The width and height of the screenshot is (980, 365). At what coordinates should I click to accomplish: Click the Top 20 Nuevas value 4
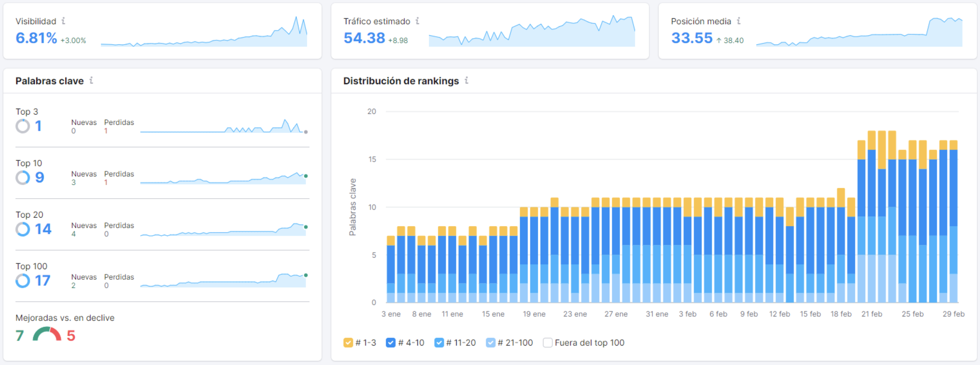click(73, 234)
